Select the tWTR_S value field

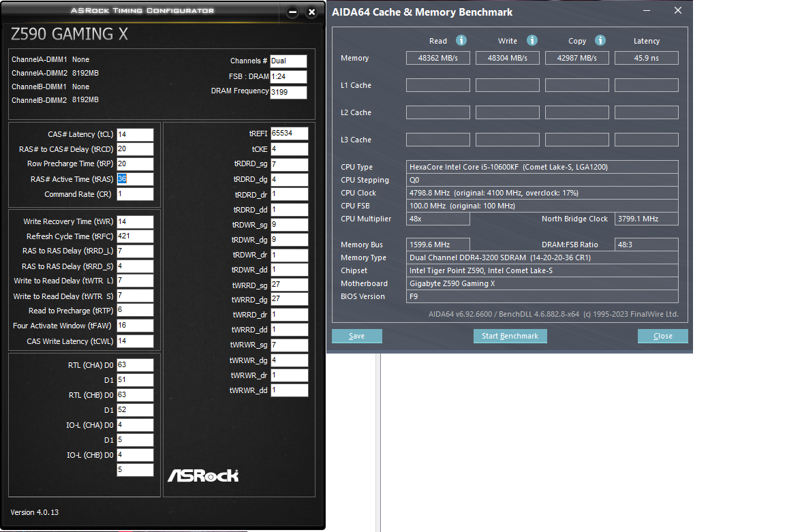[x=135, y=296]
